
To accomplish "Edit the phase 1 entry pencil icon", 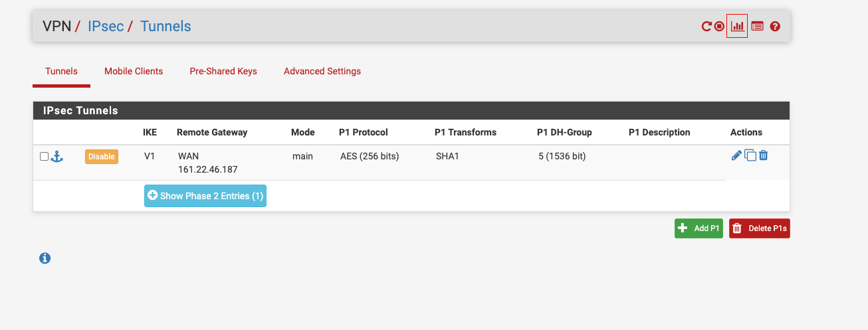I will 736,155.
